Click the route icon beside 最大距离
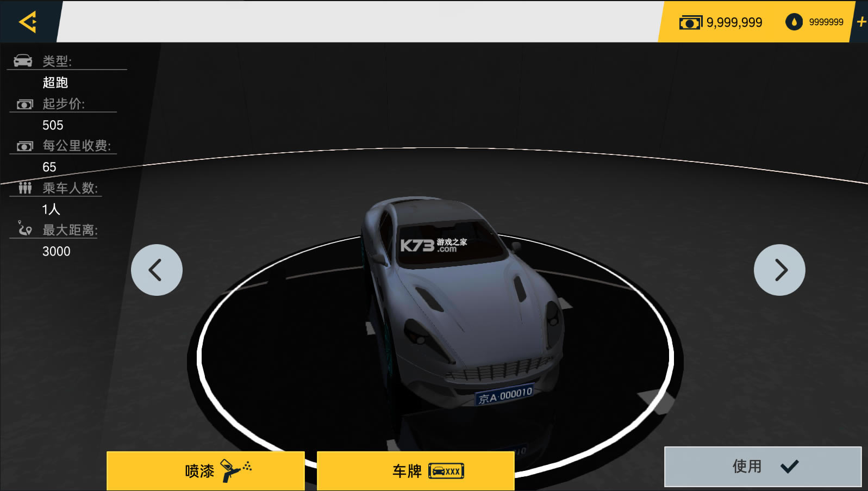This screenshot has height=491, width=868. 24,228
